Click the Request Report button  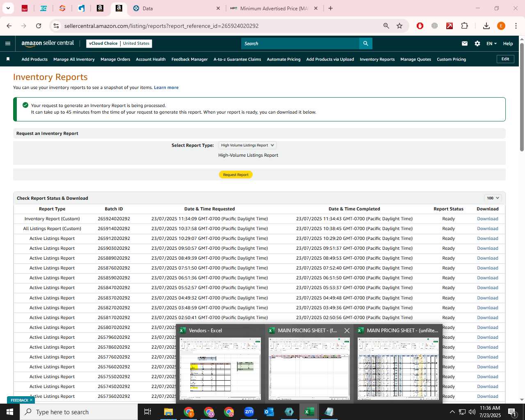click(236, 175)
